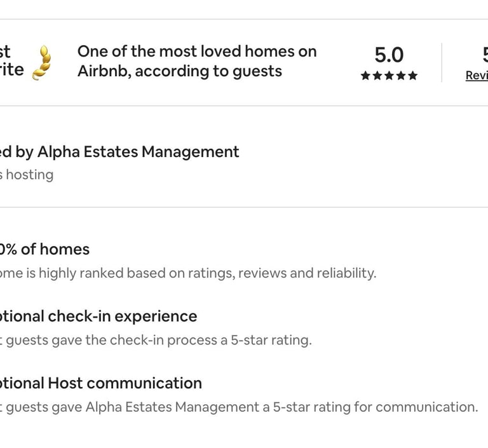Click the last star under the 5.0 rating
488x448 pixels.
pos(412,76)
